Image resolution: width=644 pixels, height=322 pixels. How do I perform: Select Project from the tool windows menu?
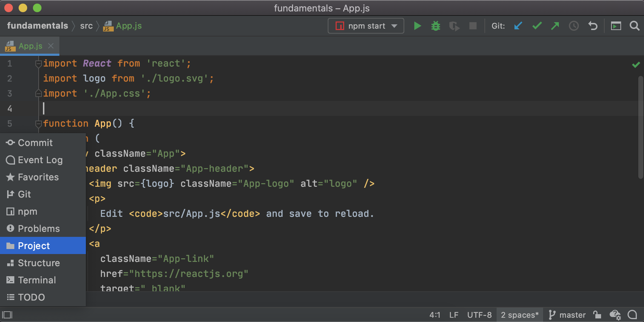coord(34,245)
